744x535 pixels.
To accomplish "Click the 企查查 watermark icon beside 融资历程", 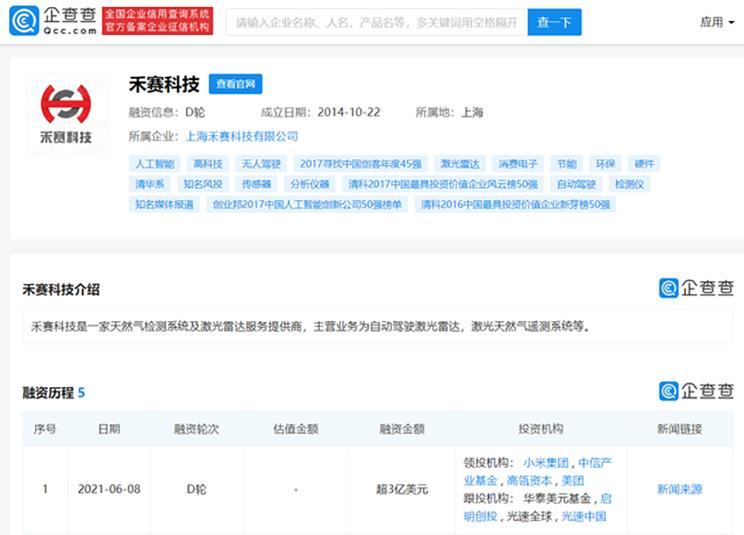I will [669, 391].
